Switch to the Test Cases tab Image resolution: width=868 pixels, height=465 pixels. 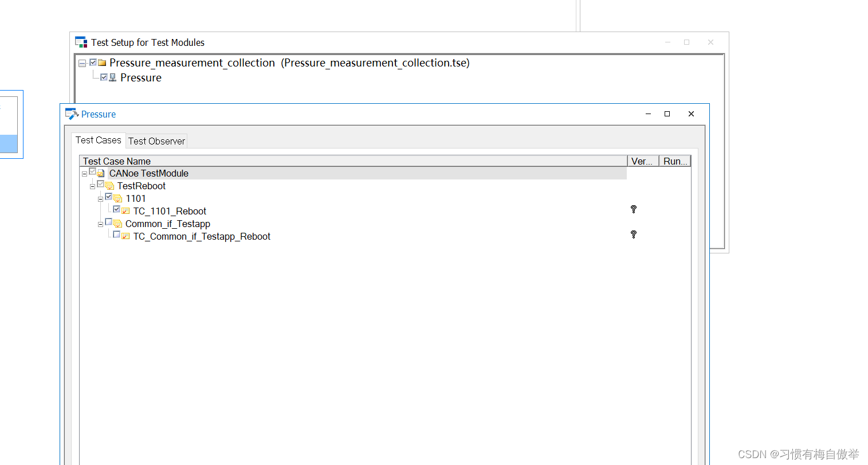pyautogui.click(x=99, y=140)
